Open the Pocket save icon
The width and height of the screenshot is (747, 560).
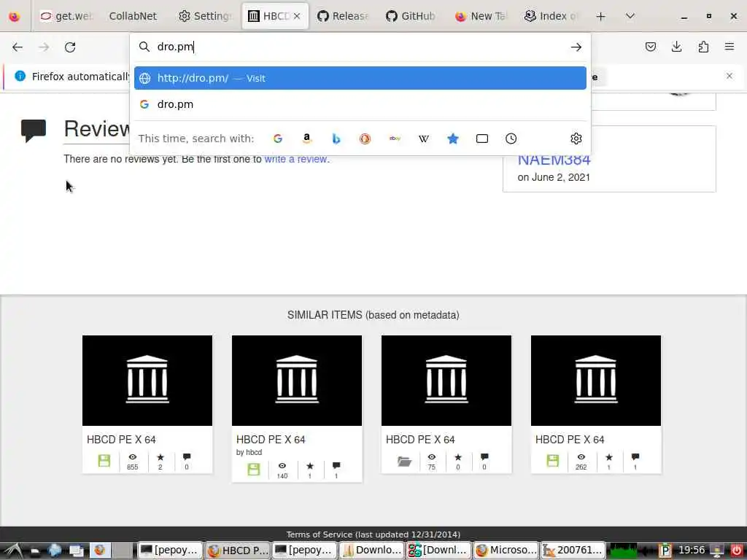[650, 47]
